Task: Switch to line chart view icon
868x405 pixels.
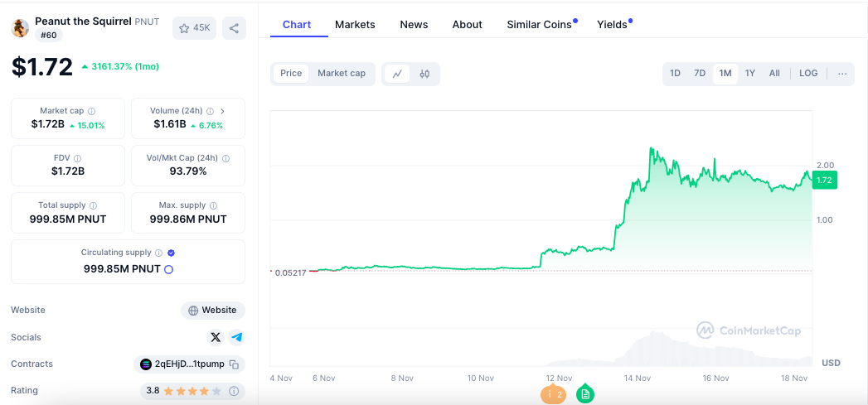Action: click(x=397, y=74)
